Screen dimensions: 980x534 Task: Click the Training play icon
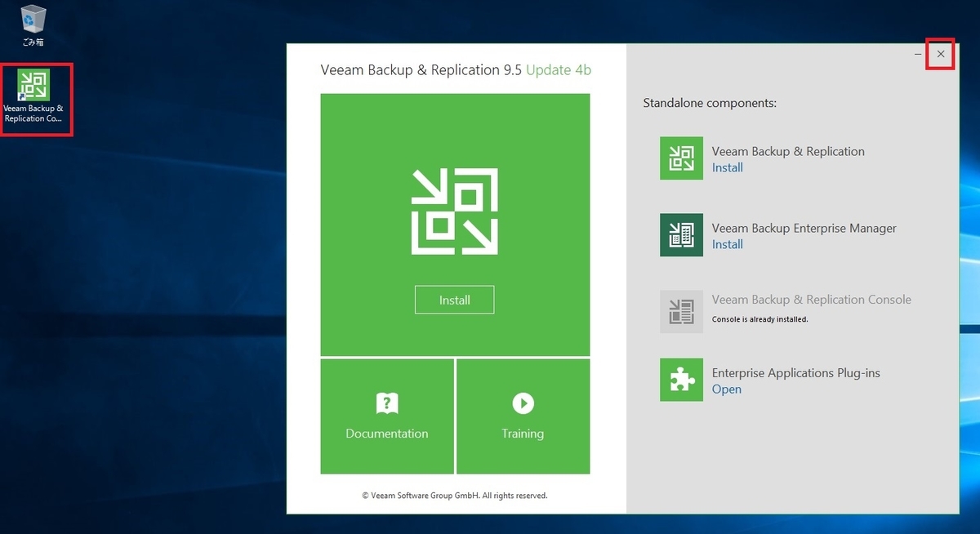click(x=523, y=403)
